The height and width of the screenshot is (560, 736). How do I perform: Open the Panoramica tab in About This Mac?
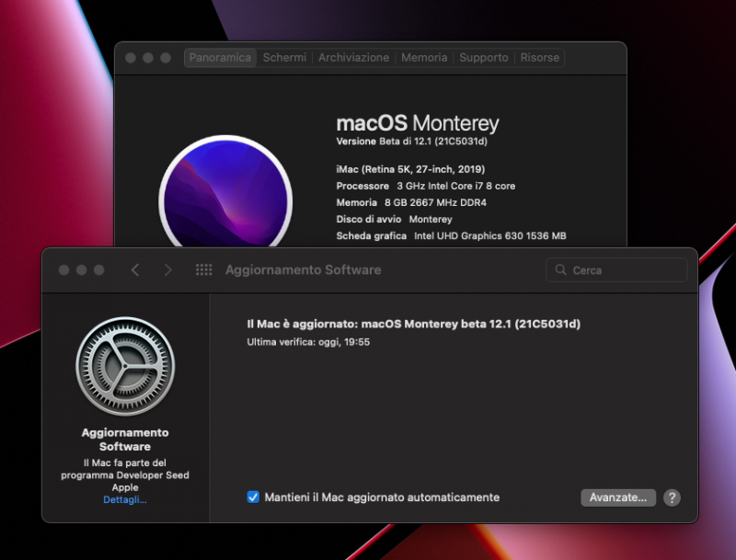click(x=220, y=58)
